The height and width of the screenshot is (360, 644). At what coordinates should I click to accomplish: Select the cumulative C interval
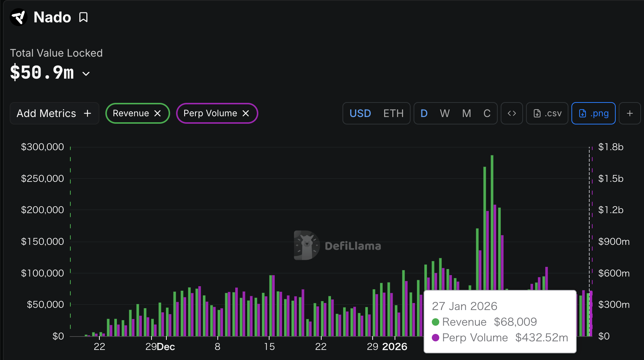pyautogui.click(x=487, y=113)
